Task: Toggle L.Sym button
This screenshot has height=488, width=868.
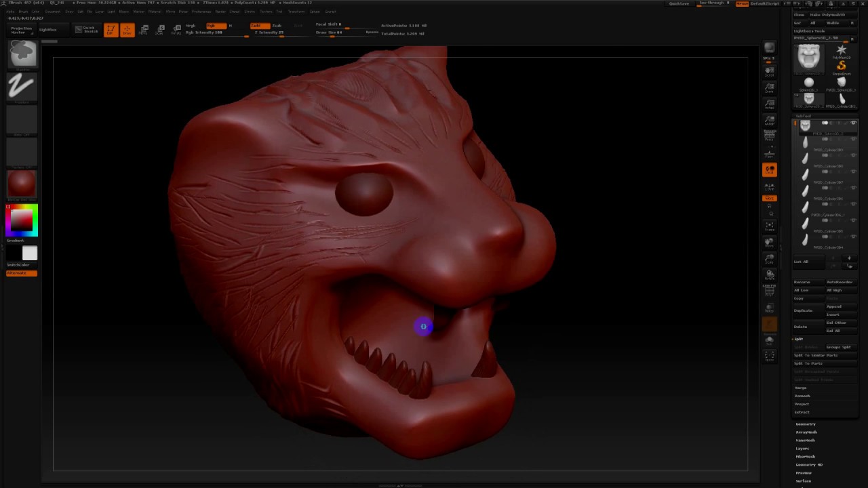Action: click(769, 186)
